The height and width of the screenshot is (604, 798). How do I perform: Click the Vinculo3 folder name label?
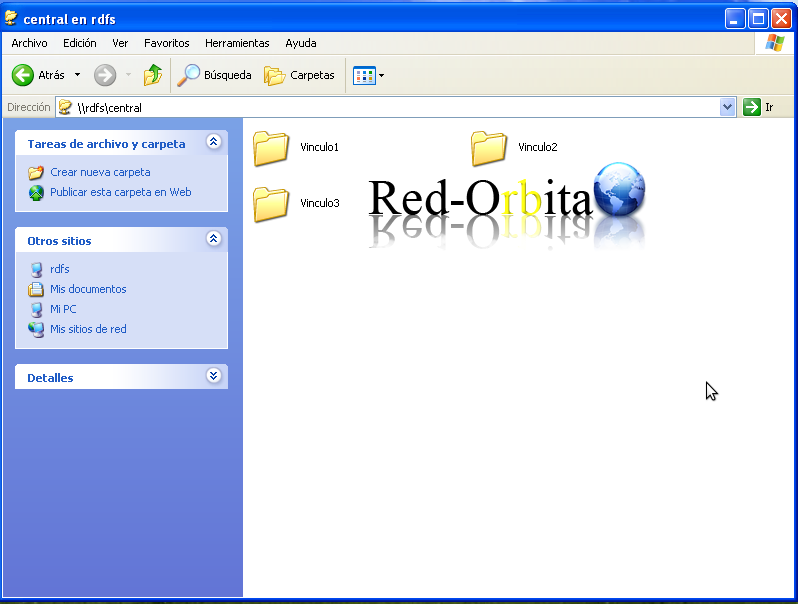coord(320,203)
